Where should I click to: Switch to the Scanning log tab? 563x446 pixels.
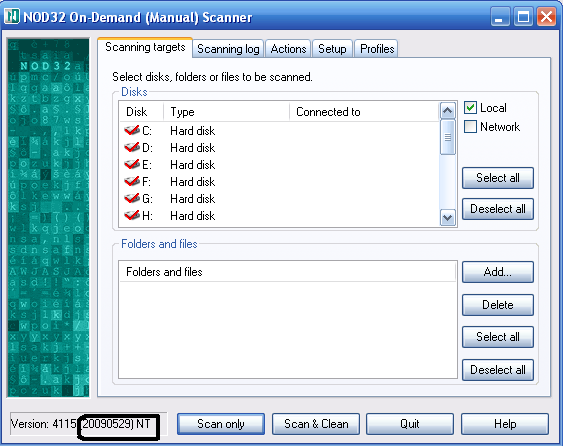coord(228,49)
